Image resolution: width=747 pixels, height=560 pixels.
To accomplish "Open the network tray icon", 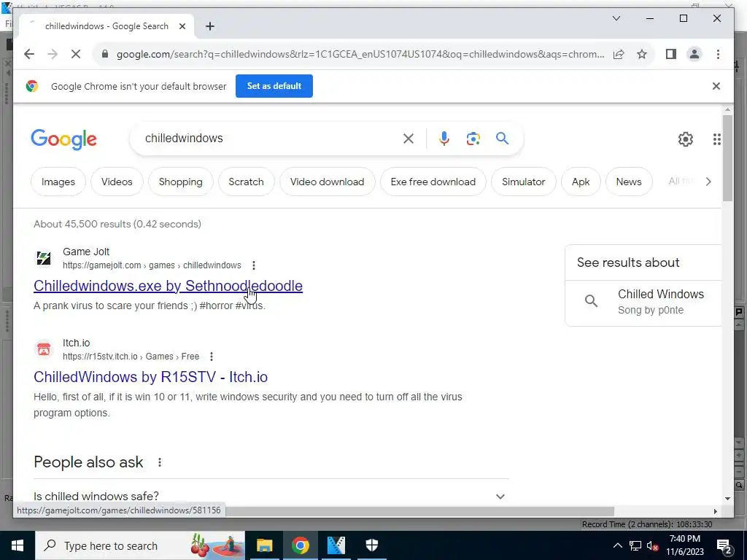I will pos(635,545).
